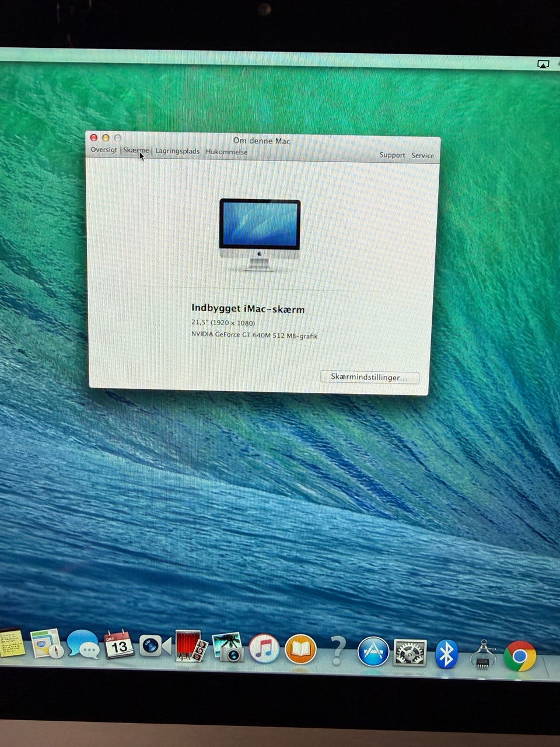This screenshot has height=747, width=560.
Task: Select the Skærme tab
Action: coord(136,151)
